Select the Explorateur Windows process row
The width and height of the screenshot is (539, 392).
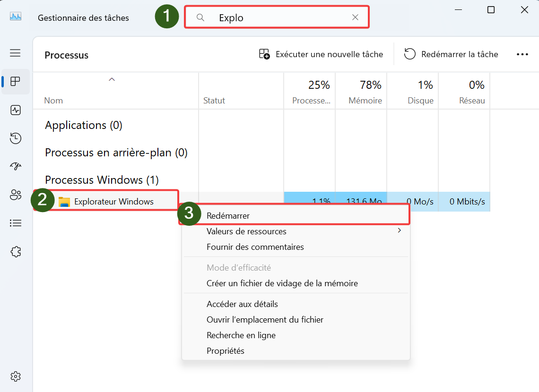(261, 202)
